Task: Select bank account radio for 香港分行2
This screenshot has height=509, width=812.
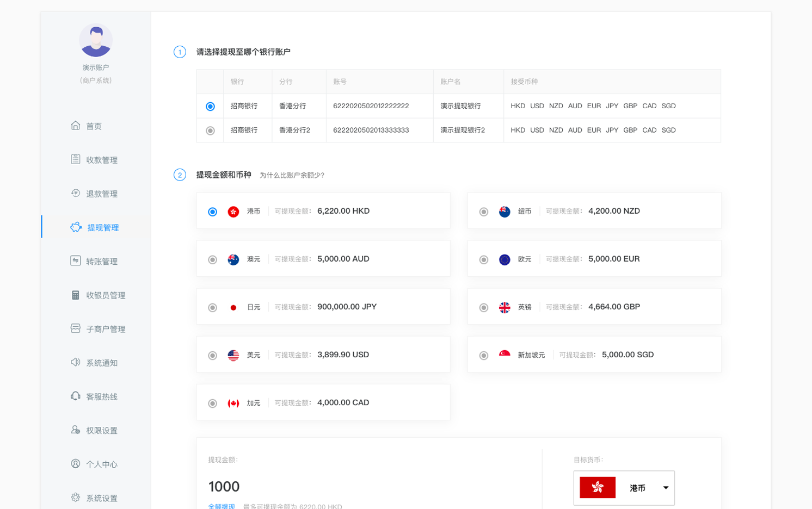Action: [210, 131]
